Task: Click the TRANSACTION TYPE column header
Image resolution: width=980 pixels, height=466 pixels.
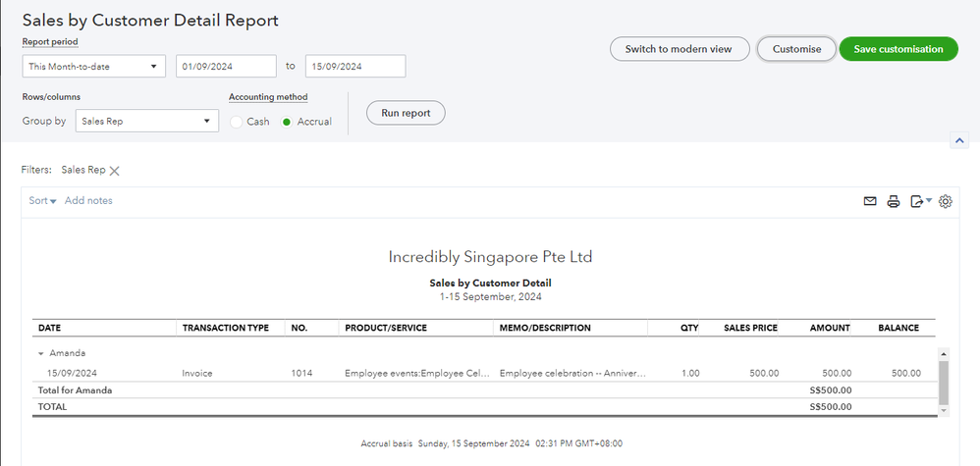Action: click(226, 328)
